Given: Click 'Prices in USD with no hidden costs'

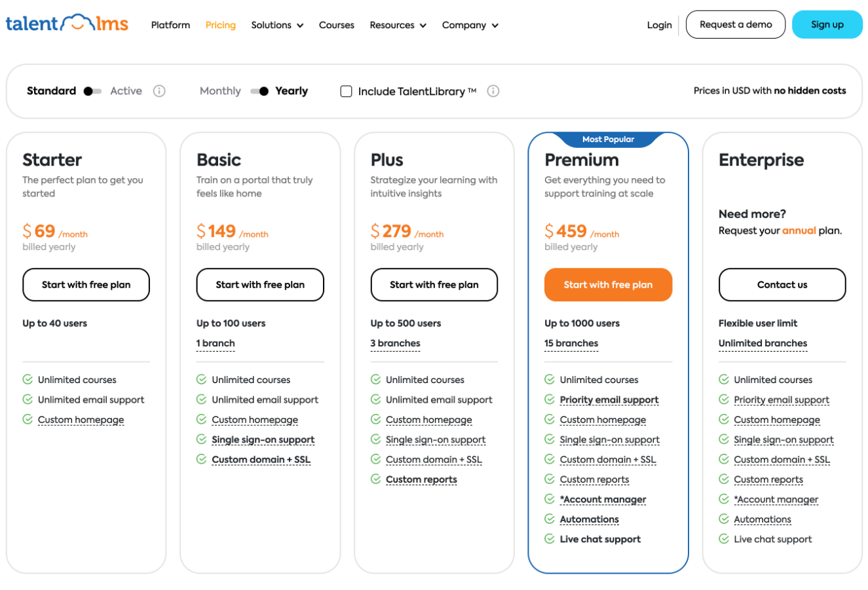Looking at the screenshot, I should click(x=770, y=91).
